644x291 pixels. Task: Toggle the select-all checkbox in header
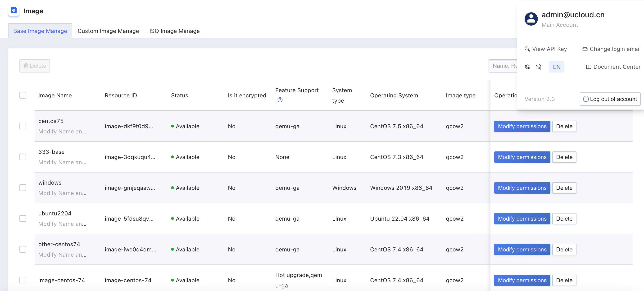[23, 95]
